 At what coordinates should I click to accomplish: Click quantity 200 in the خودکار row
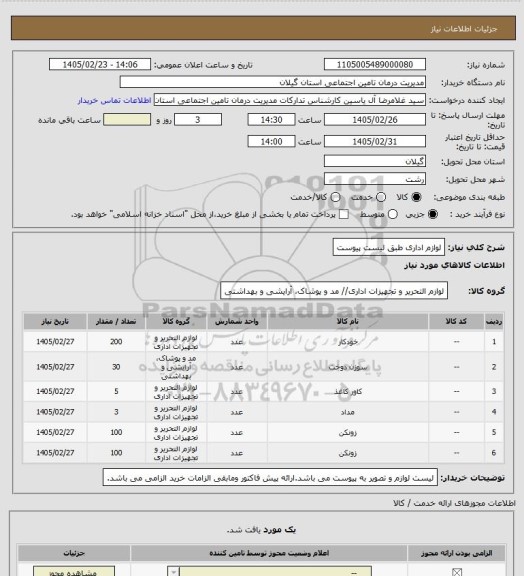click(116, 342)
